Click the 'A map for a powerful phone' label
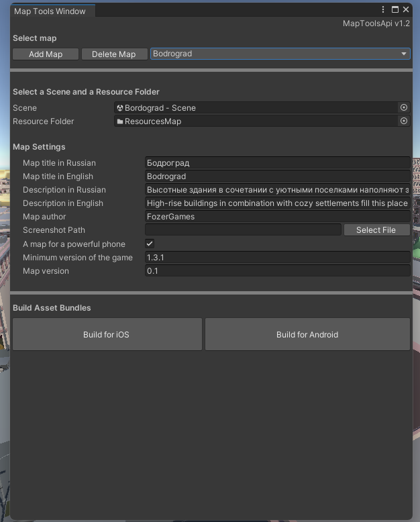420x522 pixels. pos(74,244)
